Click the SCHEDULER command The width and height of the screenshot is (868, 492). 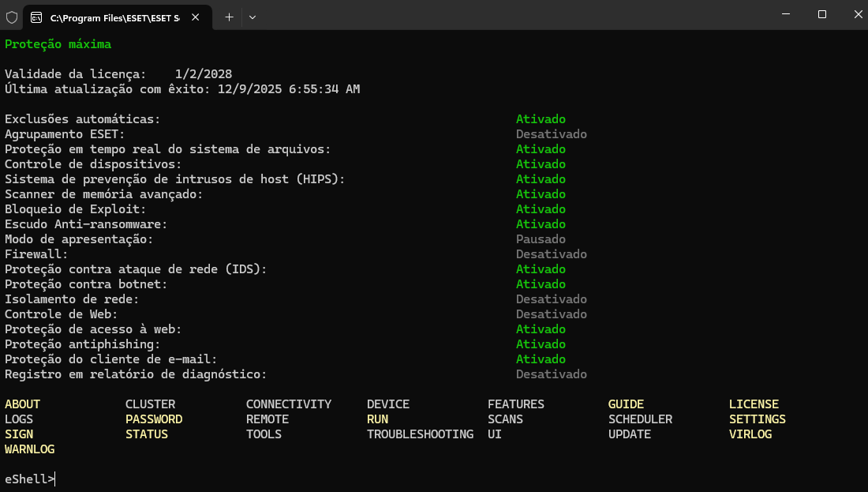click(x=640, y=419)
